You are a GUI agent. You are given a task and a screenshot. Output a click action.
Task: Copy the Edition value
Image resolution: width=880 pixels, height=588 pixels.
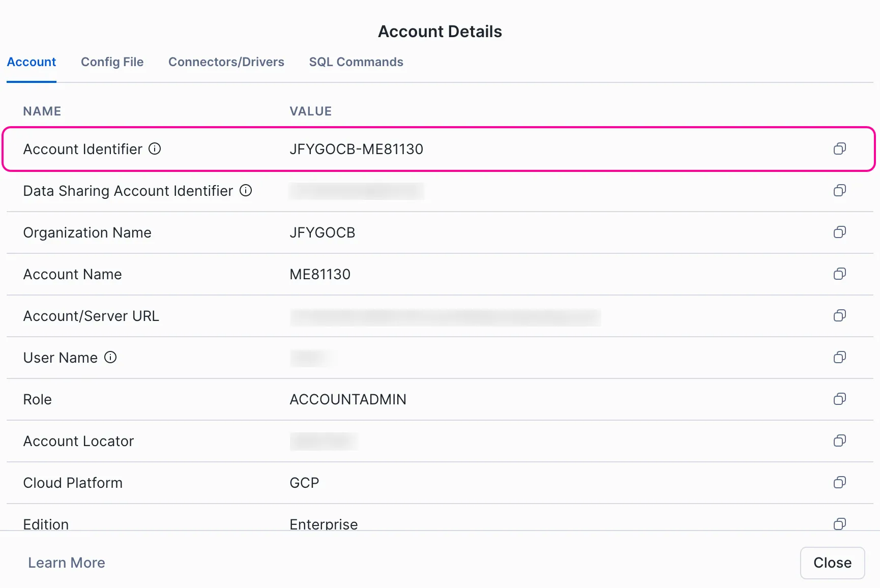coord(839,523)
